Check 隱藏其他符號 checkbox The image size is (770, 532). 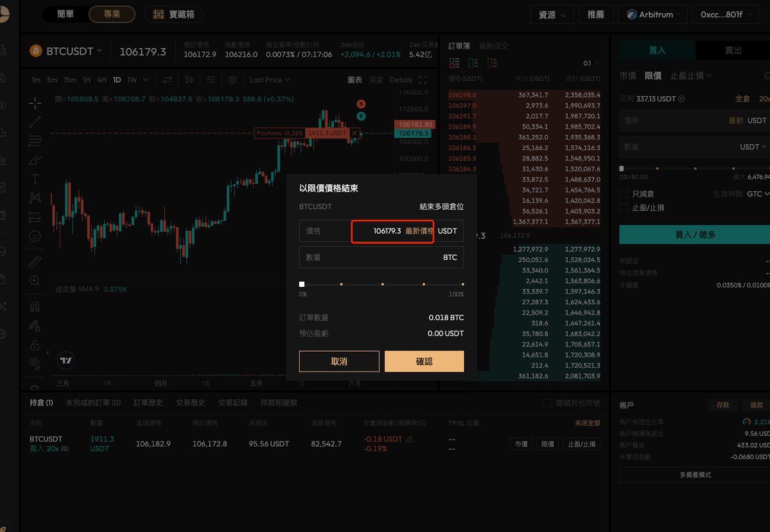(548, 403)
